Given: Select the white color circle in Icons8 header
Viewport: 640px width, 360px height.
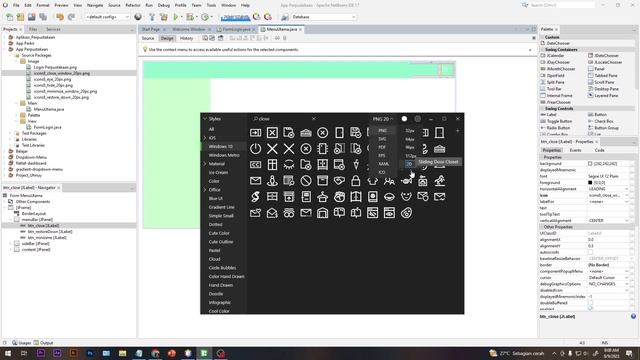Looking at the screenshot, I should (x=404, y=119).
